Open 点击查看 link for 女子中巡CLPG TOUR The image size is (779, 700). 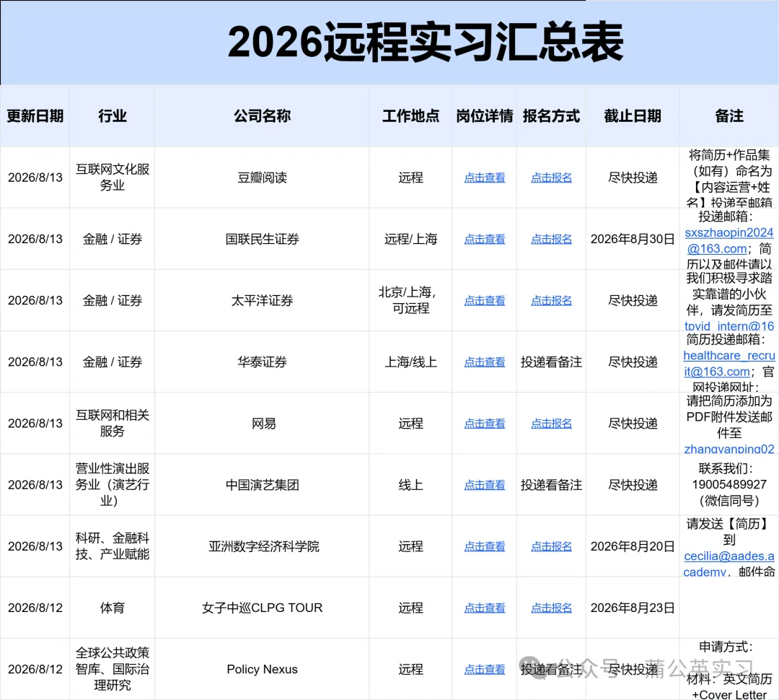(485, 608)
